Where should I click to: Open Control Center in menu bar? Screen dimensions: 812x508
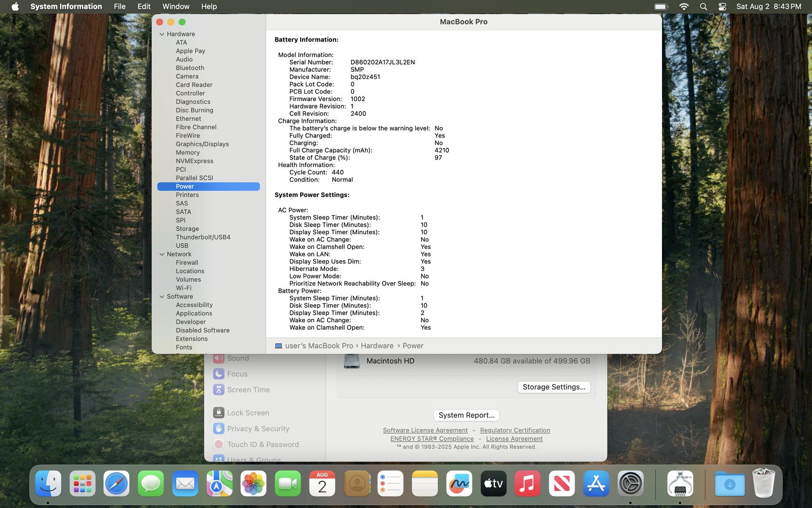(x=722, y=7)
